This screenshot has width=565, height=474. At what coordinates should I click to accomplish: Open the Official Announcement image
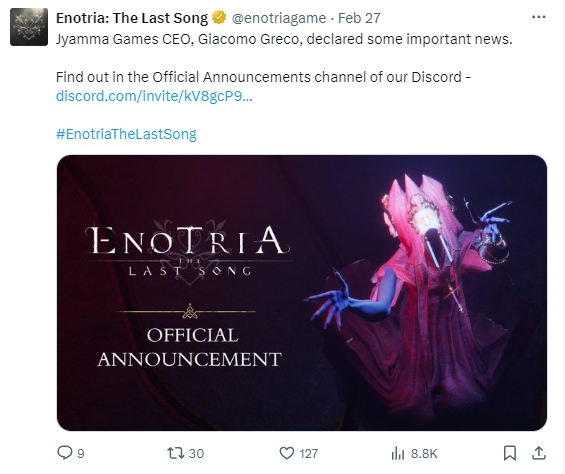coord(302,293)
